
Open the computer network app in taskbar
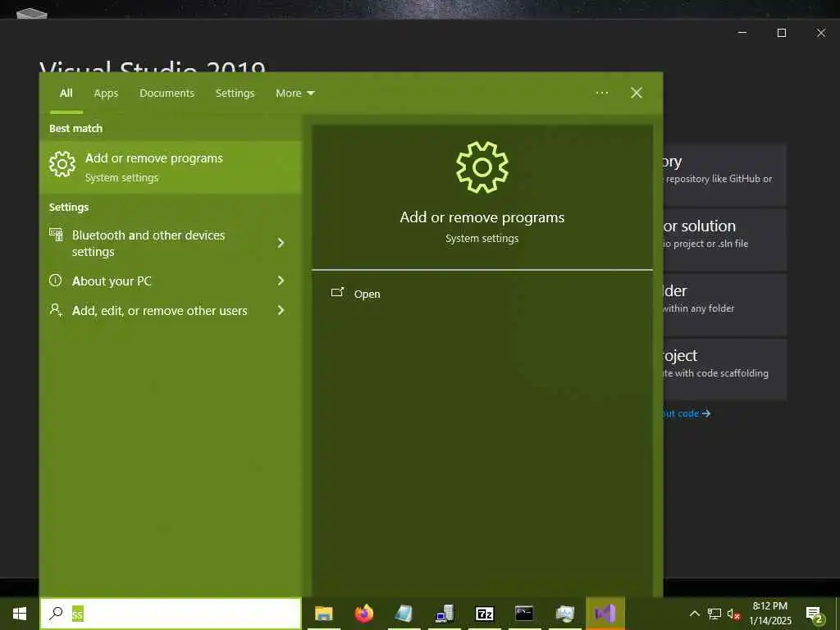[x=445, y=614]
